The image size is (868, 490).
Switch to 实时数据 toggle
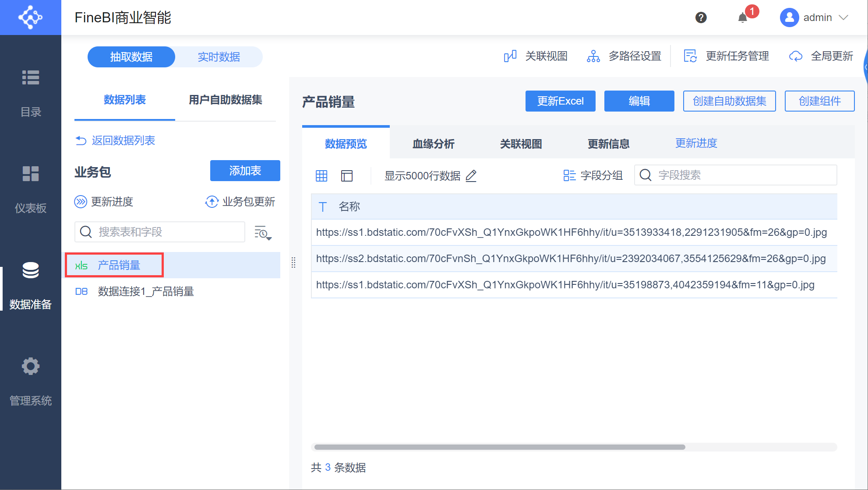(x=219, y=57)
